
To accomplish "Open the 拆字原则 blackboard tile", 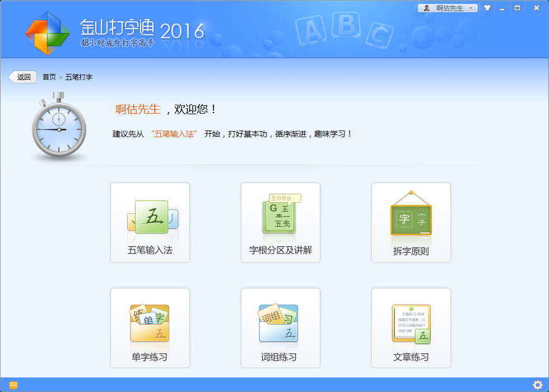I will click(411, 222).
